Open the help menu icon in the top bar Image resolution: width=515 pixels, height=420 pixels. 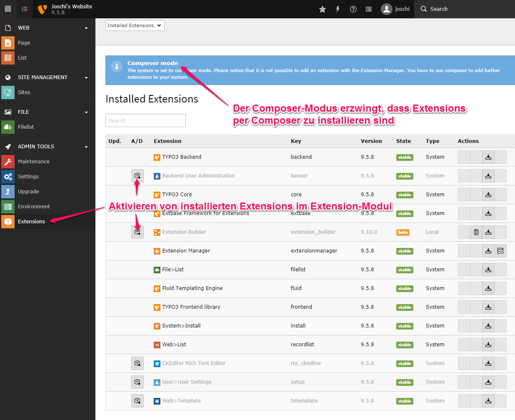coord(353,9)
